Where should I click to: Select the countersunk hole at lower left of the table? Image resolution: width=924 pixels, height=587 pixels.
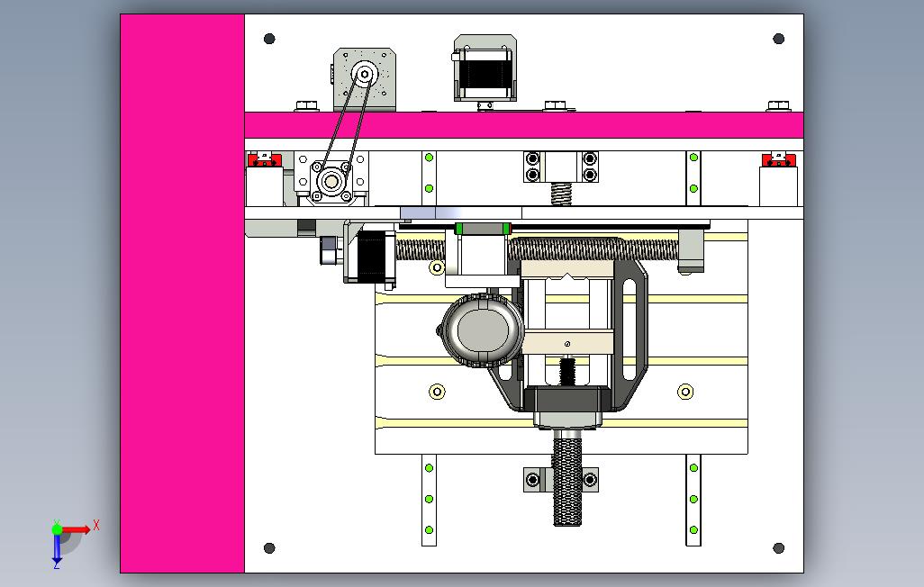[437, 392]
